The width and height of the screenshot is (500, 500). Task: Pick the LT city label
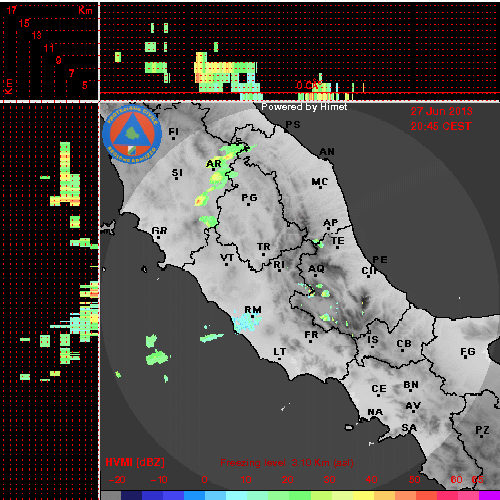coord(280,351)
